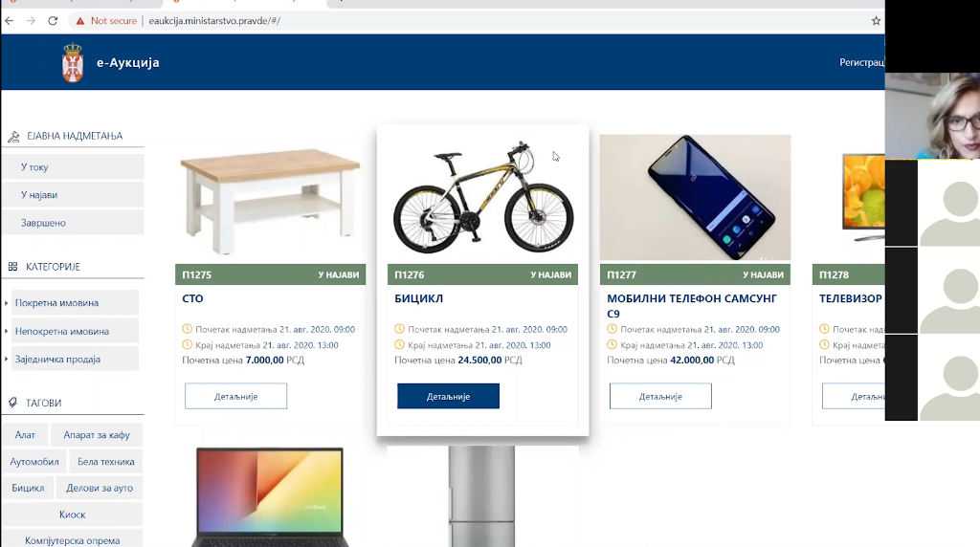Select the Завршено auctions filter
The height and width of the screenshot is (547, 980).
click(x=73, y=222)
